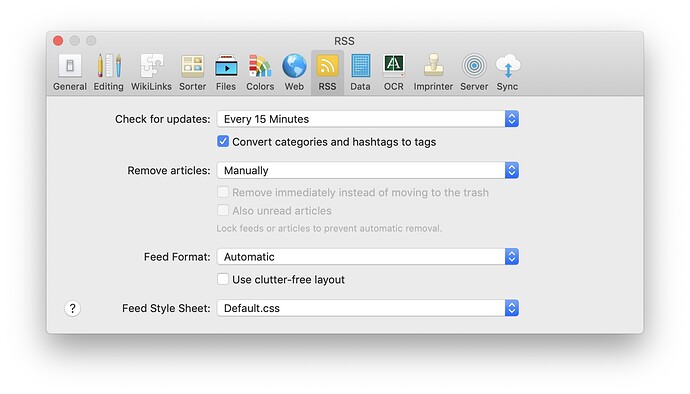Open the Editing preferences pane

coord(108,73)
